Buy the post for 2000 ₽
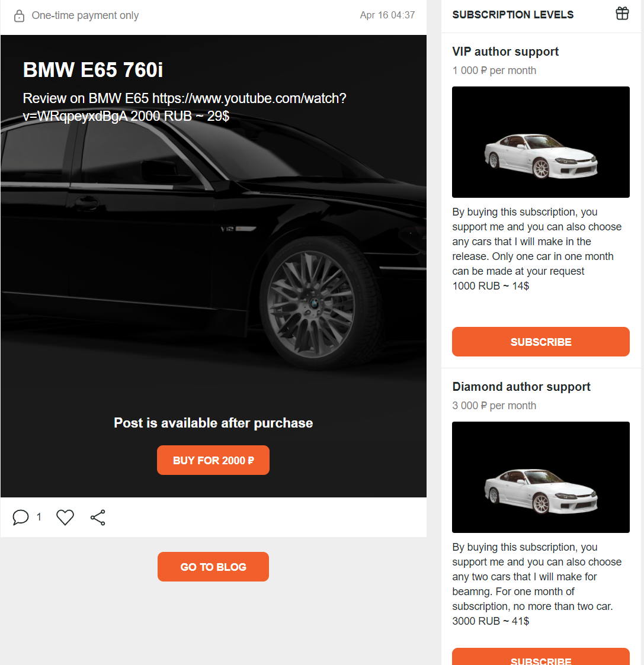The height and width of the screenshot is (665, 644). click(x=213, y=460)
